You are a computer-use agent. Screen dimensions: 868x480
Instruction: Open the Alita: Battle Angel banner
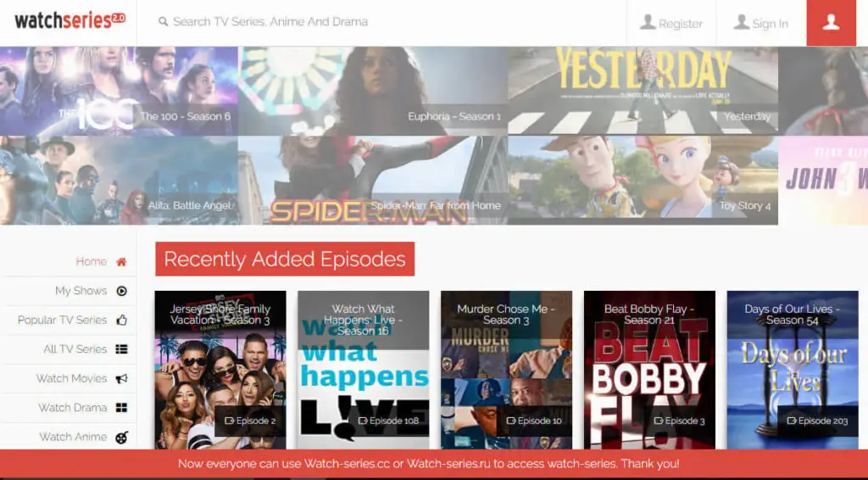coord(119,181)
